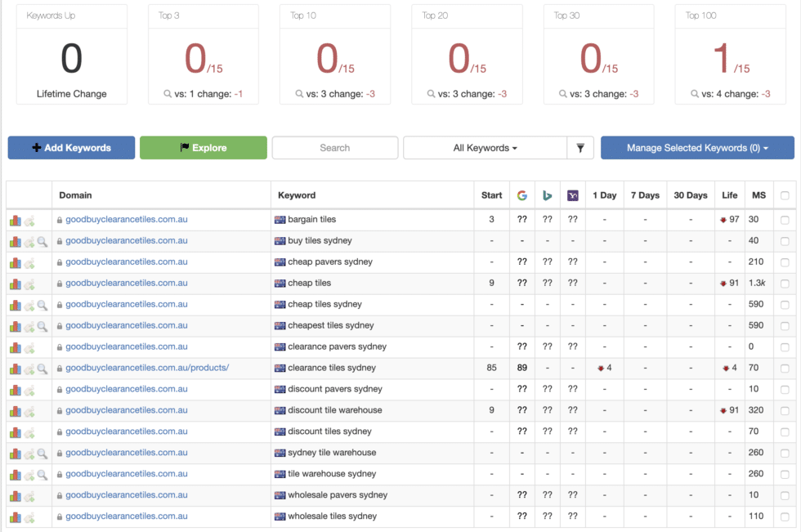This screenshot has width=801, height=532.
Task: Click the Keywords Up Lifetime Change card
Action: pyautogui.click(x=72, y=55)
